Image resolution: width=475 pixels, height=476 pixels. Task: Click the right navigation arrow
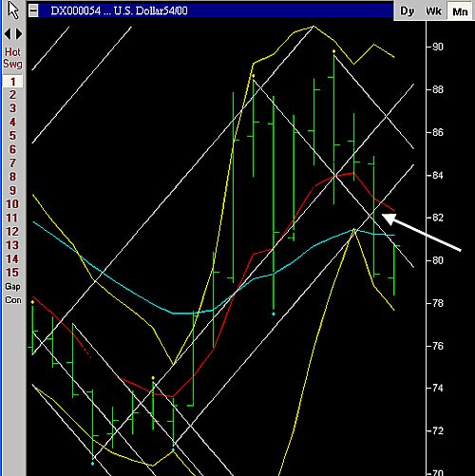[19, 34]
